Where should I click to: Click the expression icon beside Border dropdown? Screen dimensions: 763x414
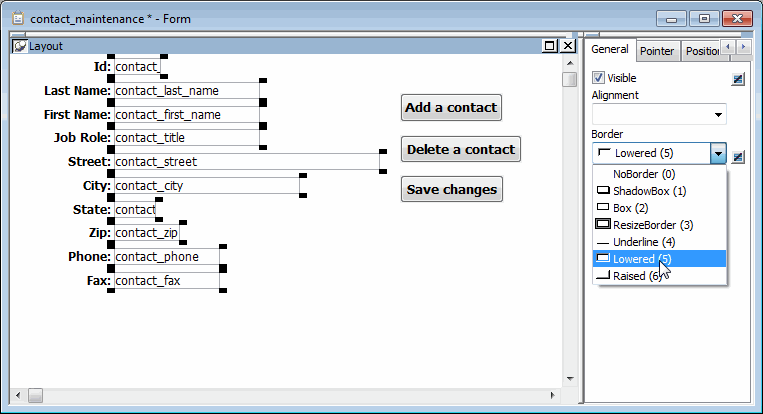pyautogui.click(x=738, y=157)
